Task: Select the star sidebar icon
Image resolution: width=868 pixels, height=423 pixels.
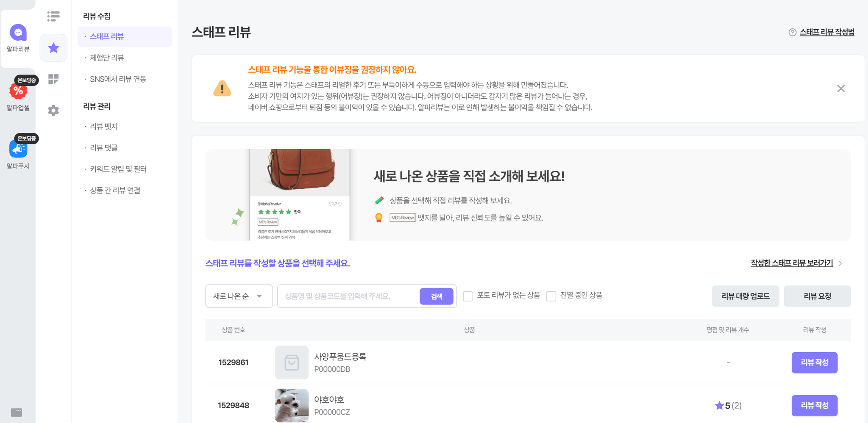Action: (53, 48)
